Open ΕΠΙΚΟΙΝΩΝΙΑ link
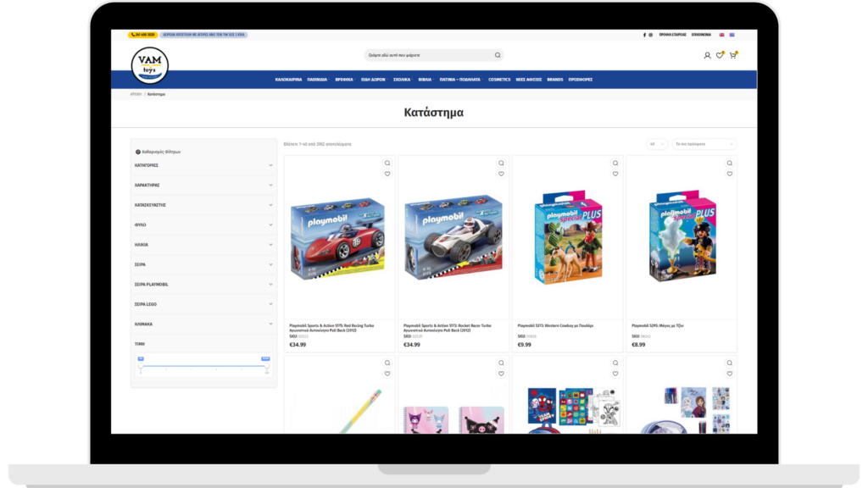Viewport: 868px width, 488px height. (701, 35)
